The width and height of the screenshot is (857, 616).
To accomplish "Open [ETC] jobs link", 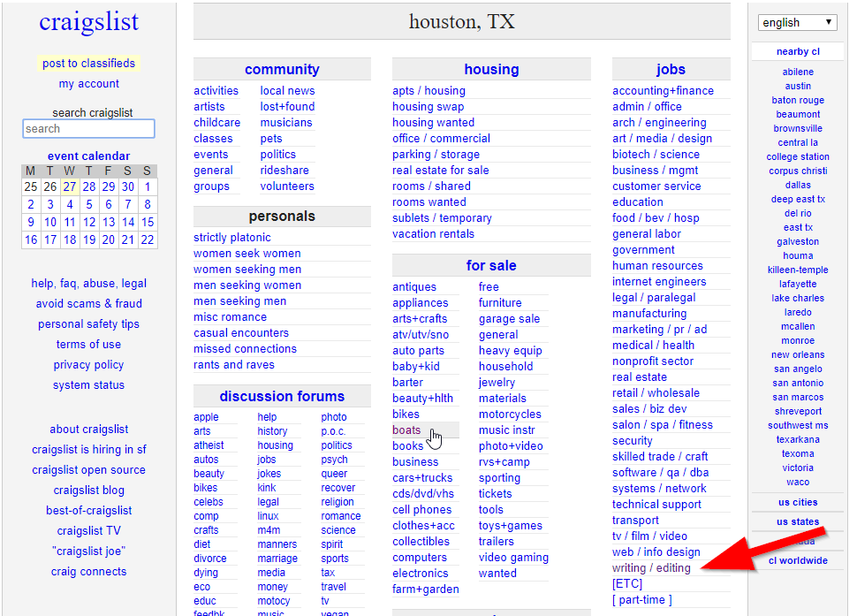I will point(627,584).
